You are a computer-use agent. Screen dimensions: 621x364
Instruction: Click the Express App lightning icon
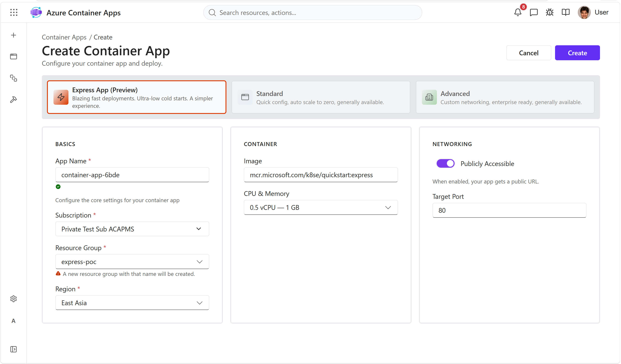point(61,97)
